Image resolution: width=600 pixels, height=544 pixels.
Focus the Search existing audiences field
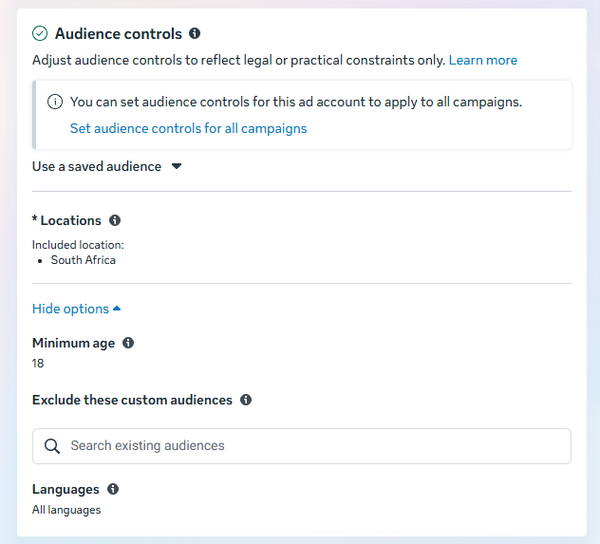(x=302, y=446)
